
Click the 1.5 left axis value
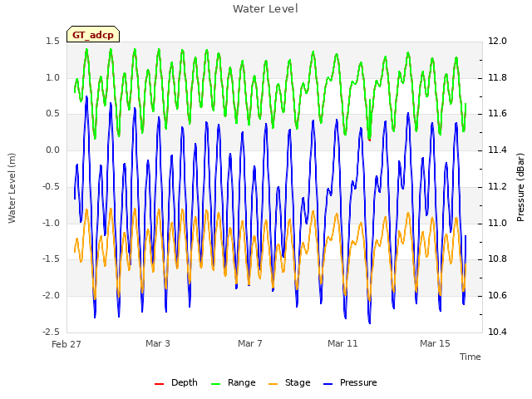coord(53,41)
